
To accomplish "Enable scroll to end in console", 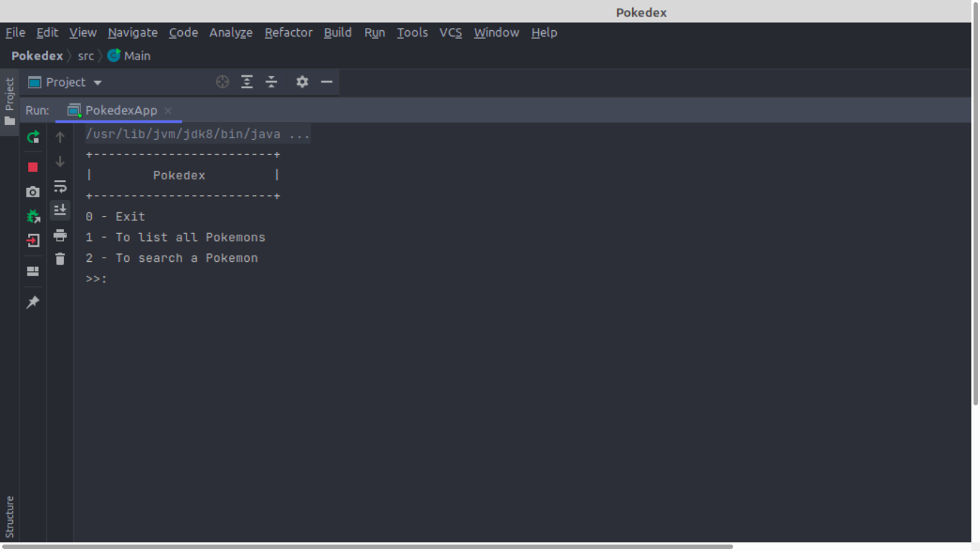I will (x=60, y=209).
